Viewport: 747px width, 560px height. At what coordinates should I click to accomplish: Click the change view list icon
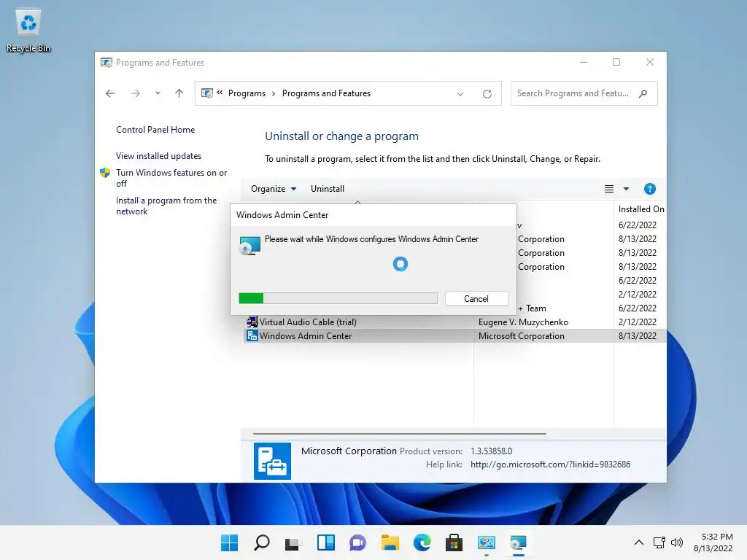[609, 189]
